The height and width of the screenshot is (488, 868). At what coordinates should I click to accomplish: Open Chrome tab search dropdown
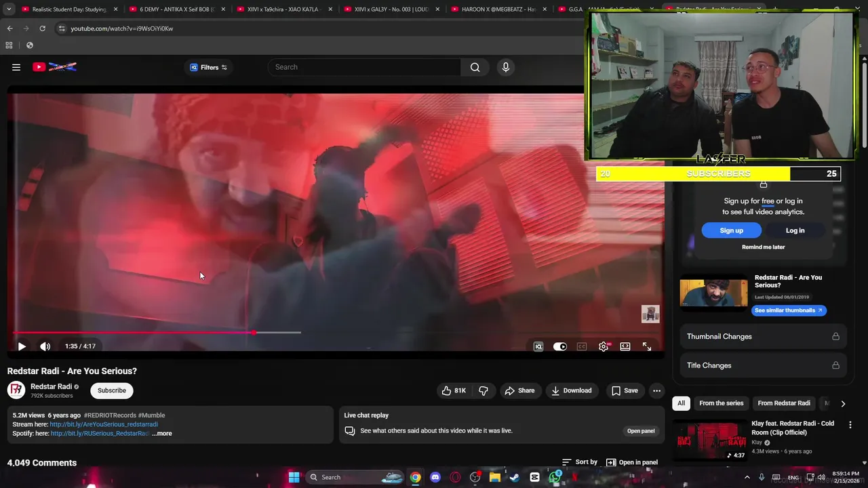click(x=9, y=9)
